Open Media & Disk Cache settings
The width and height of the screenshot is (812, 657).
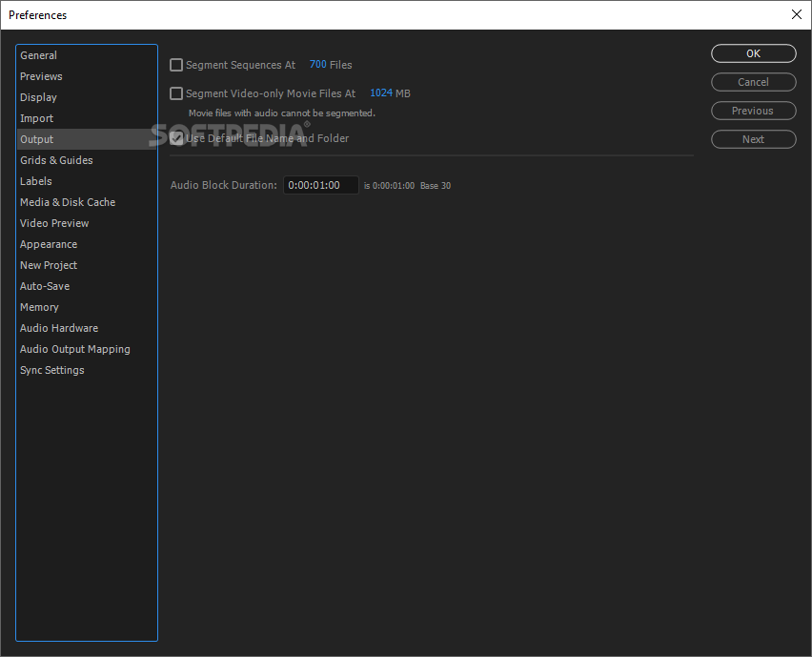[x=86, y=202]
